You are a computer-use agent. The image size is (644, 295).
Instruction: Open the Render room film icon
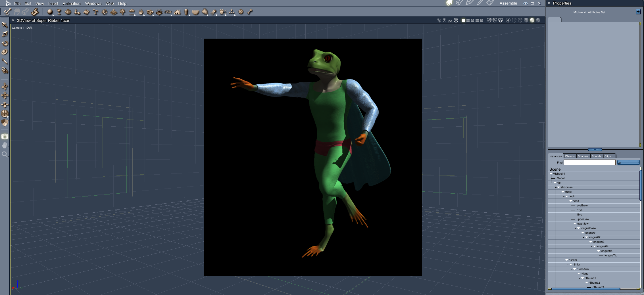tap(490, 3)
